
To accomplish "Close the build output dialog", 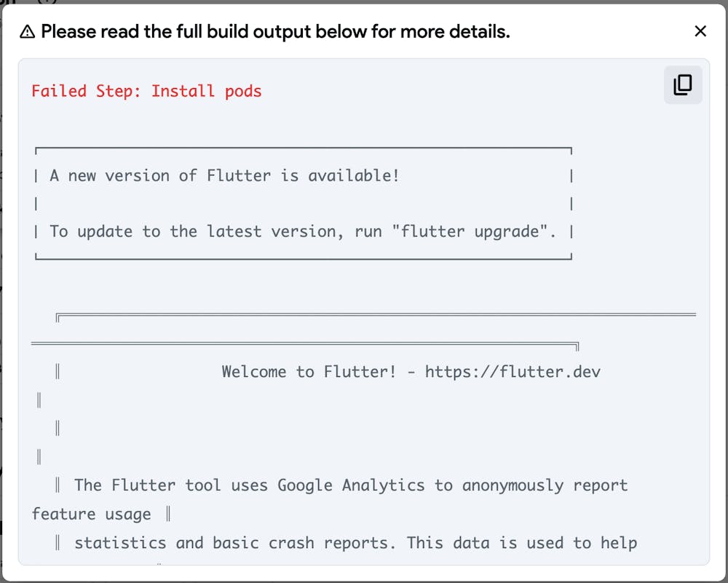I will tap(700, 31).
